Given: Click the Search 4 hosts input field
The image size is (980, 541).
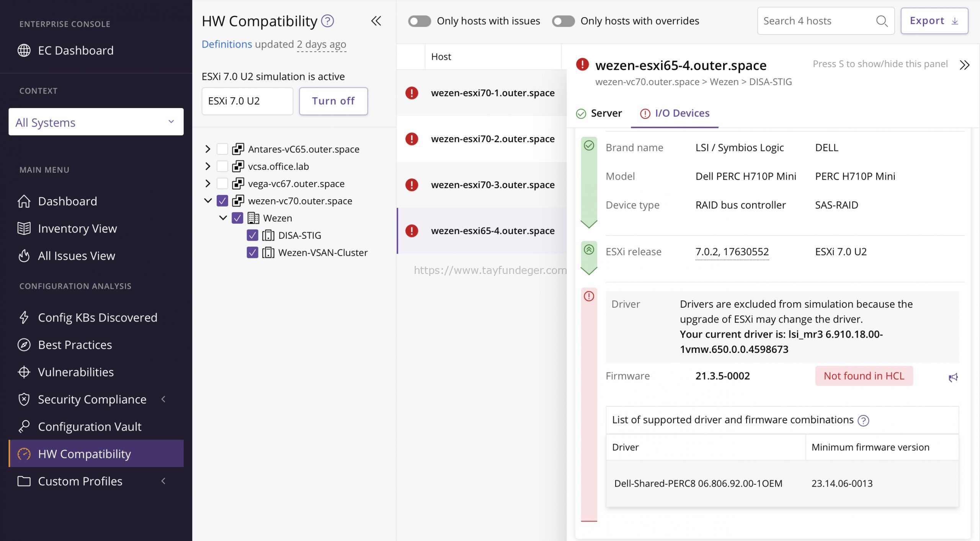Looking at the screenshot, I should (x=818, y=21).
